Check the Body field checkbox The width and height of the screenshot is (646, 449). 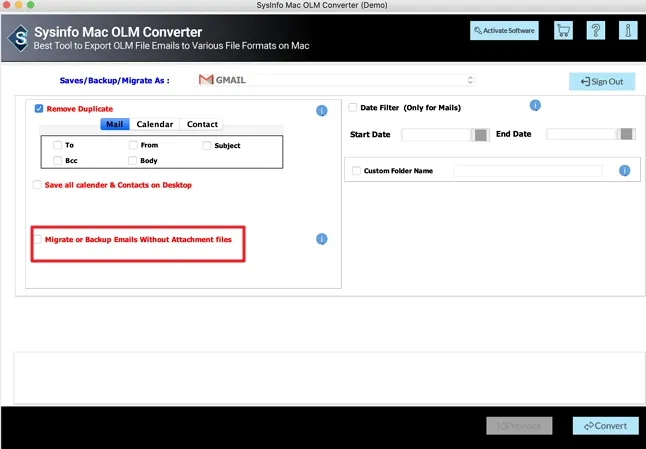pos(132,161)
